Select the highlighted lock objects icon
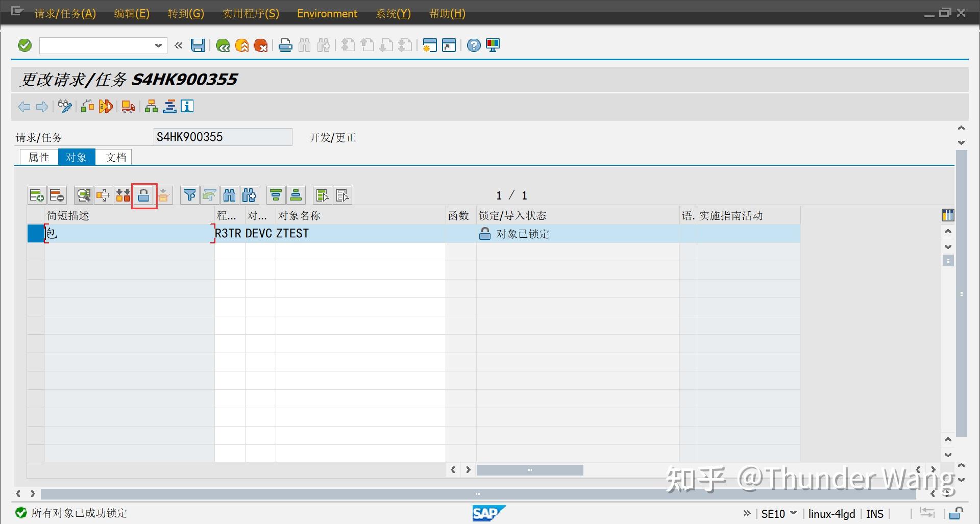This screenshot has height=524, width=980. [144, 195]
